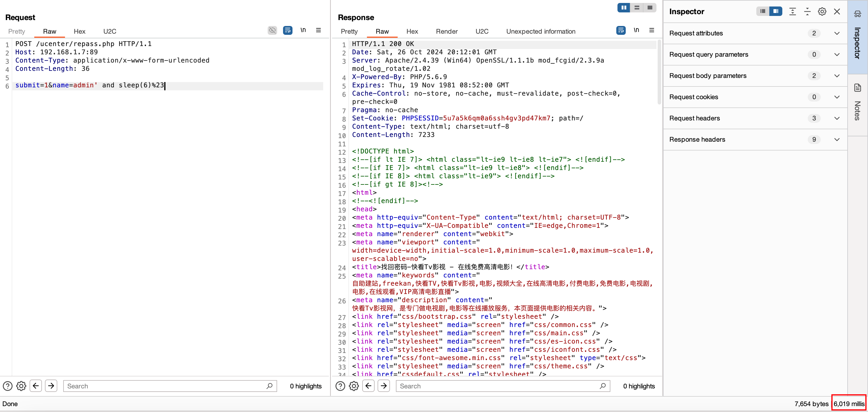Focus the Response search field
The height and width of the screenshot is (412, 868).
click(x=503, y=386)
